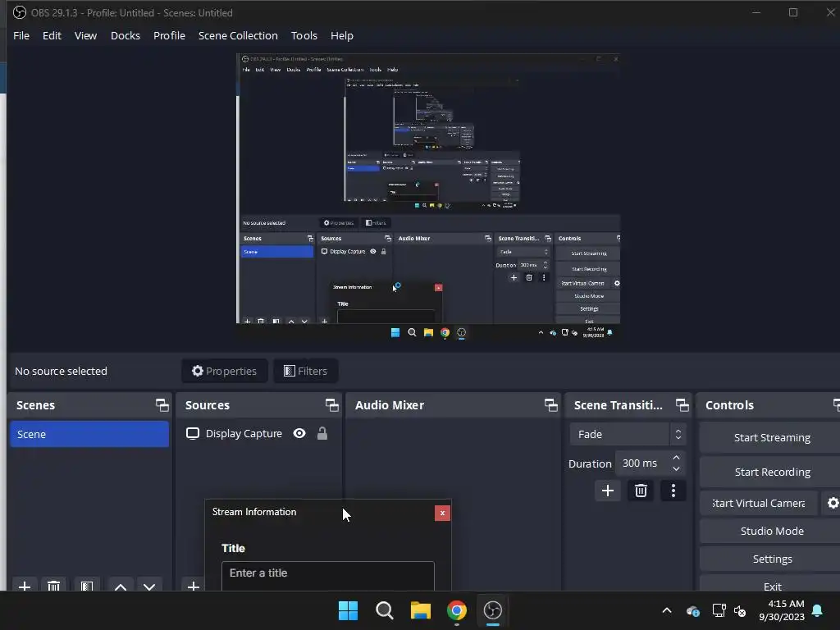Click the Enter a title field
Screen dimensions: 840x630
point(328,576)
